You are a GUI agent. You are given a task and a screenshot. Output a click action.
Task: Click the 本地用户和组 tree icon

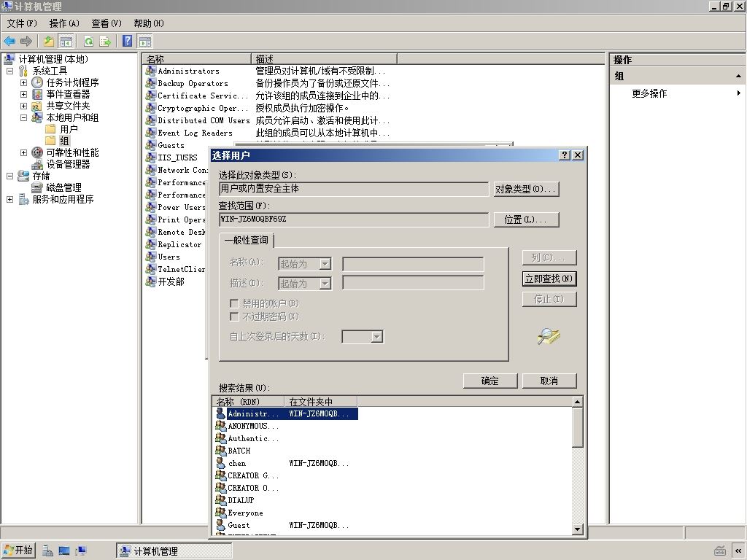pos(37,117)
